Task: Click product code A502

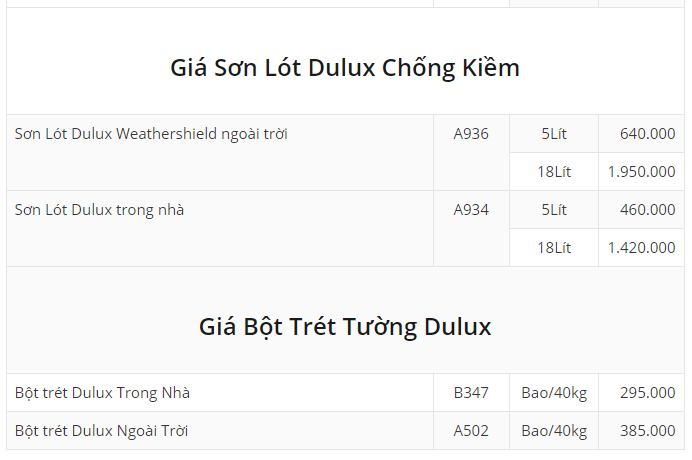Action: click(x=471, y=431)
